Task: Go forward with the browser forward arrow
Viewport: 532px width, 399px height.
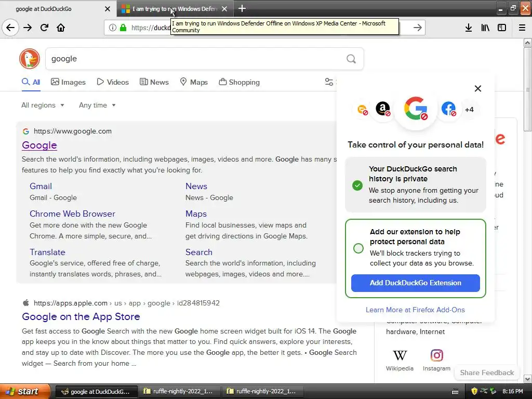Action: (x=28, y=28)
